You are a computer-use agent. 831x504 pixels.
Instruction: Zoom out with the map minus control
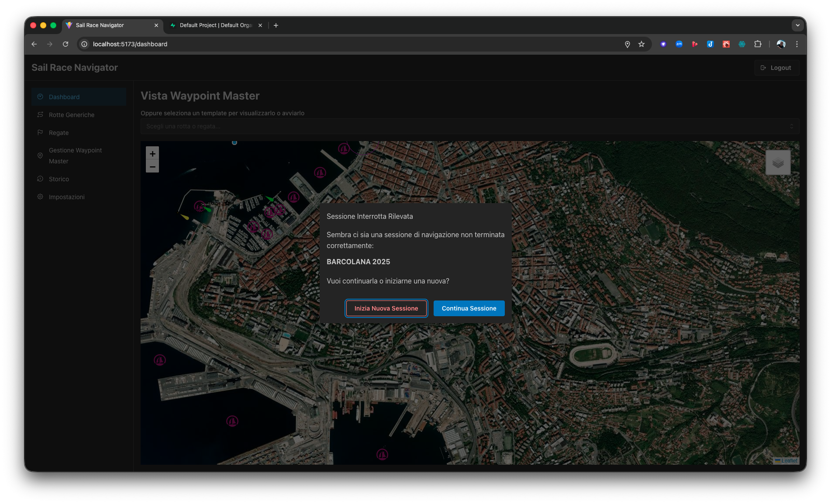[152, 167]
